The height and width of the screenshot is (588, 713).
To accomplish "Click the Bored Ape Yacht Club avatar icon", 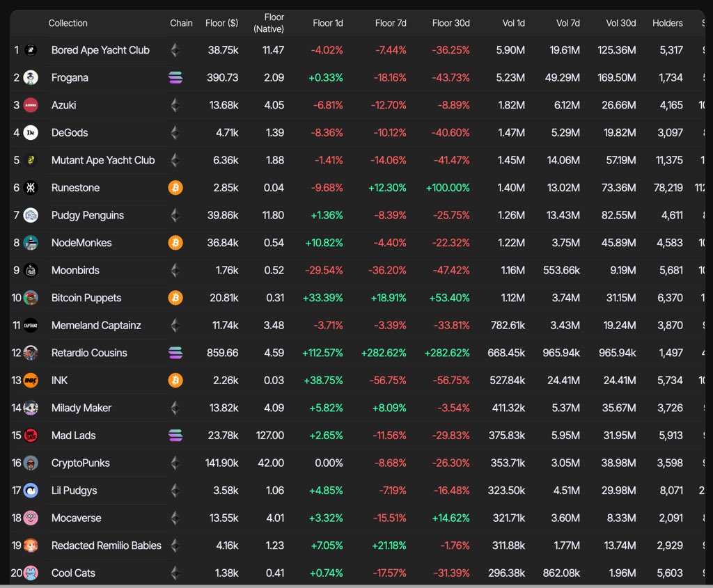I will 31,50.
